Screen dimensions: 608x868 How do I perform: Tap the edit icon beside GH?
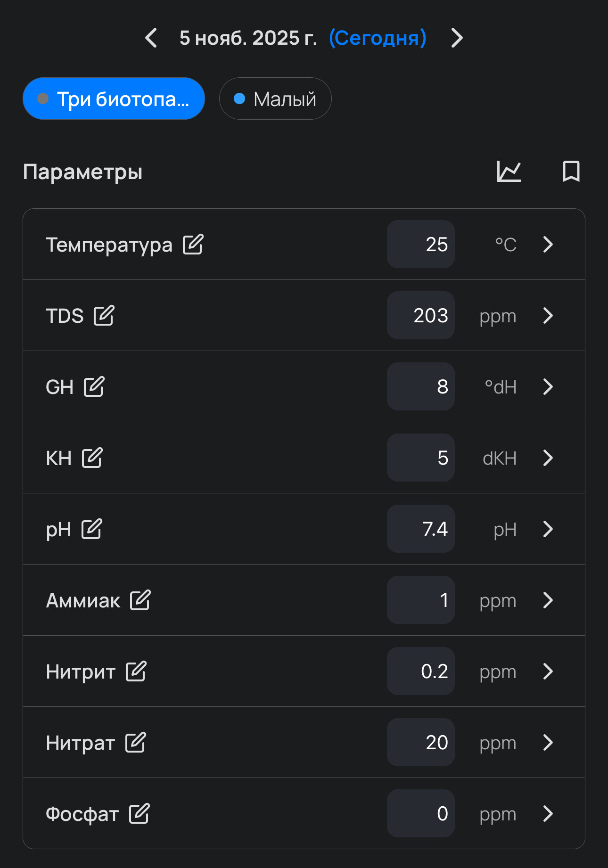pos(94,387)
